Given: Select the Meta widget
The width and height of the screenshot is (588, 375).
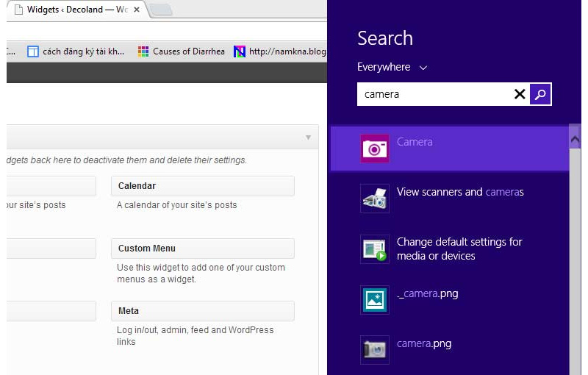Looking at the screenshot, I should click(203, 311).
